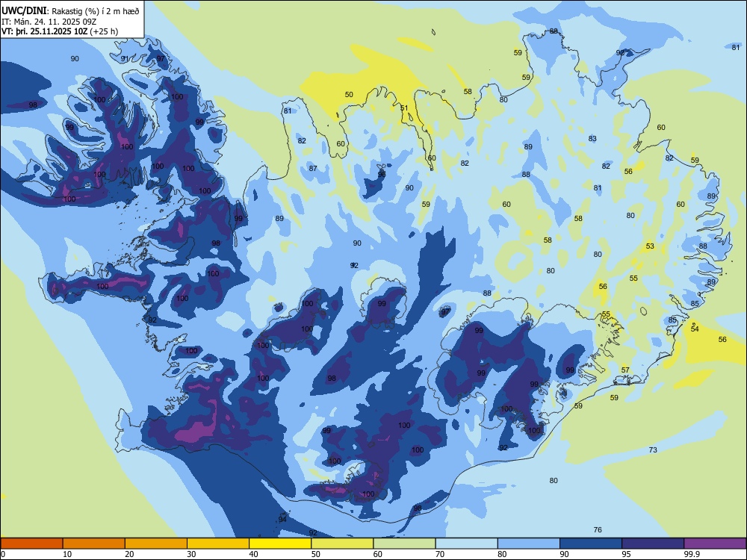747x560 pixels.
Task: Click the map value '73' offshore
Action: [x=653, y=449]
